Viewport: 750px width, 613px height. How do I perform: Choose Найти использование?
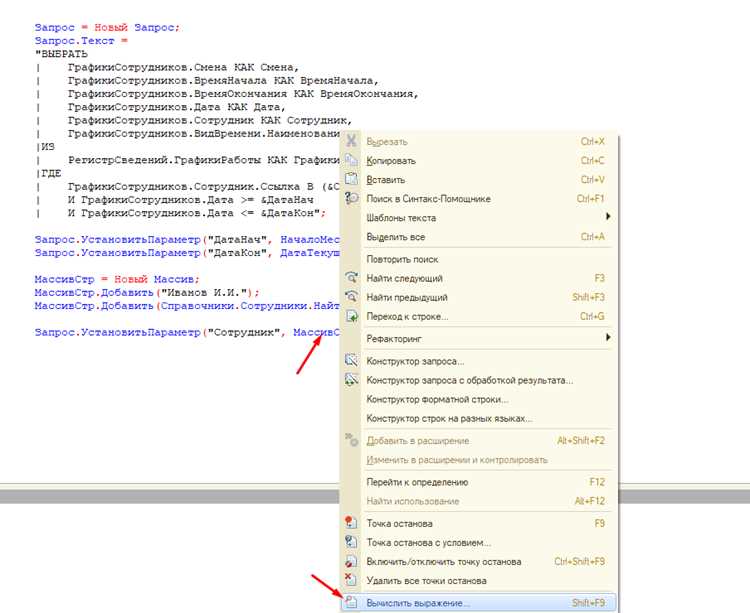tap(478, 501)
